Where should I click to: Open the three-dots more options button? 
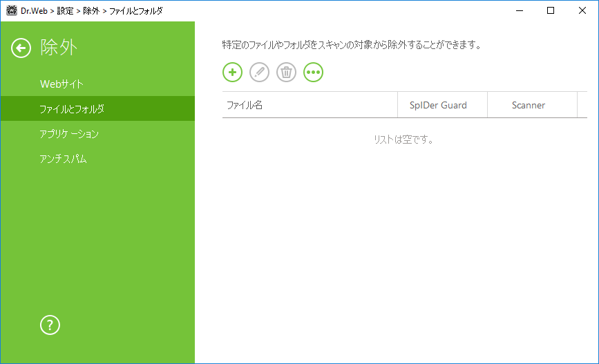click(x=313, y=73)
